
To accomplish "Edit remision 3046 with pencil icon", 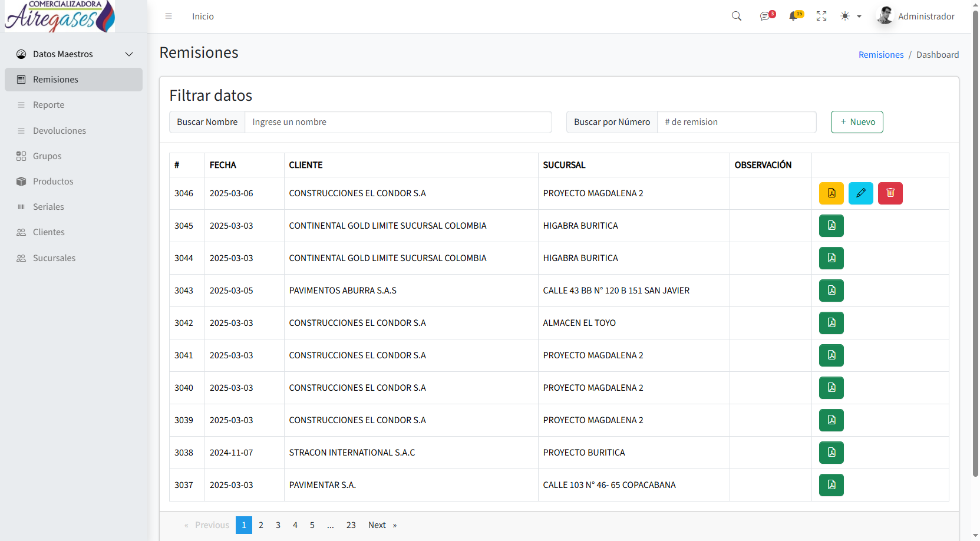I will click(860, 193).
